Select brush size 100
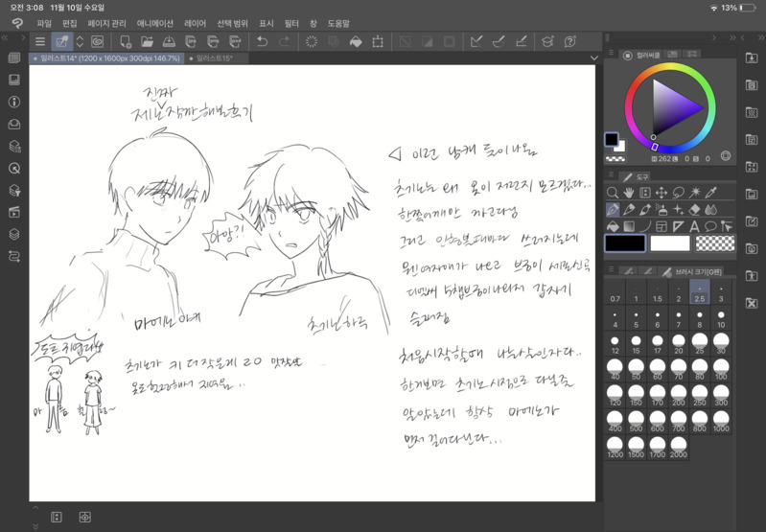 tap(721, 370)
